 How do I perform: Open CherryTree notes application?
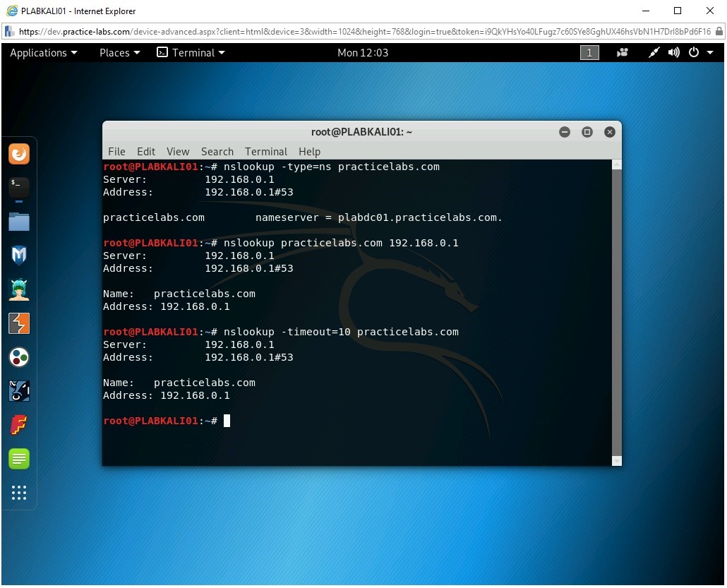point(19,459)
